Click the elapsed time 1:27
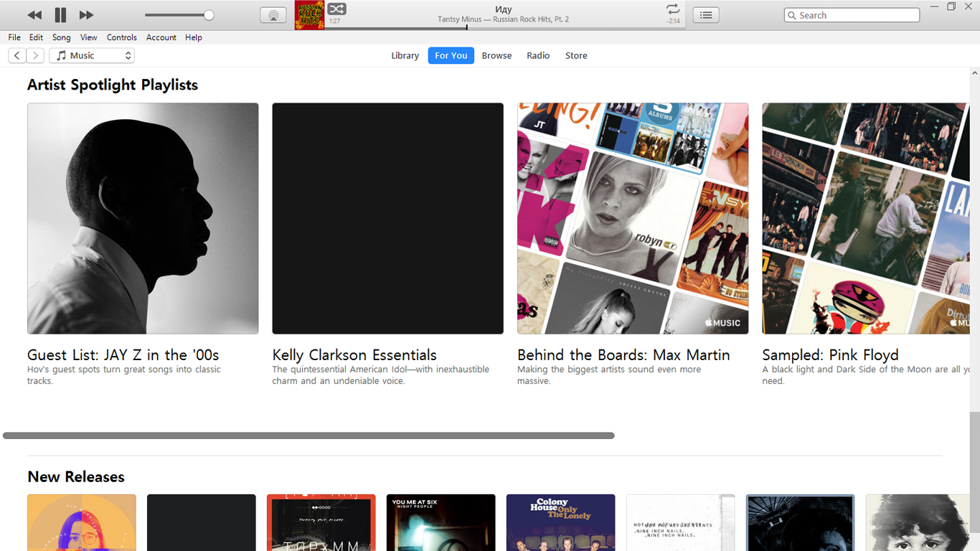This screenshot has height=551, width=980. click(334, 21)
